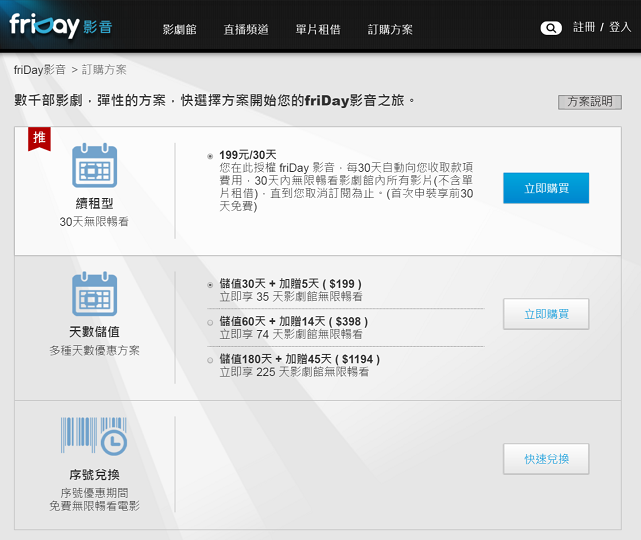Screen dimensions: 641x540
Task: Click the 多種天數優惠方案 subtitle
Action: coord(94,350)
